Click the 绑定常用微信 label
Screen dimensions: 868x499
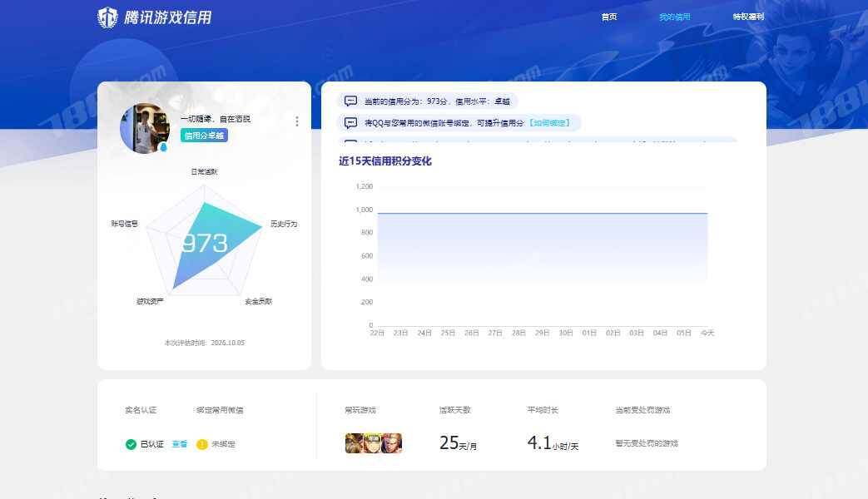pyautogui.click(x=220, y=410)
